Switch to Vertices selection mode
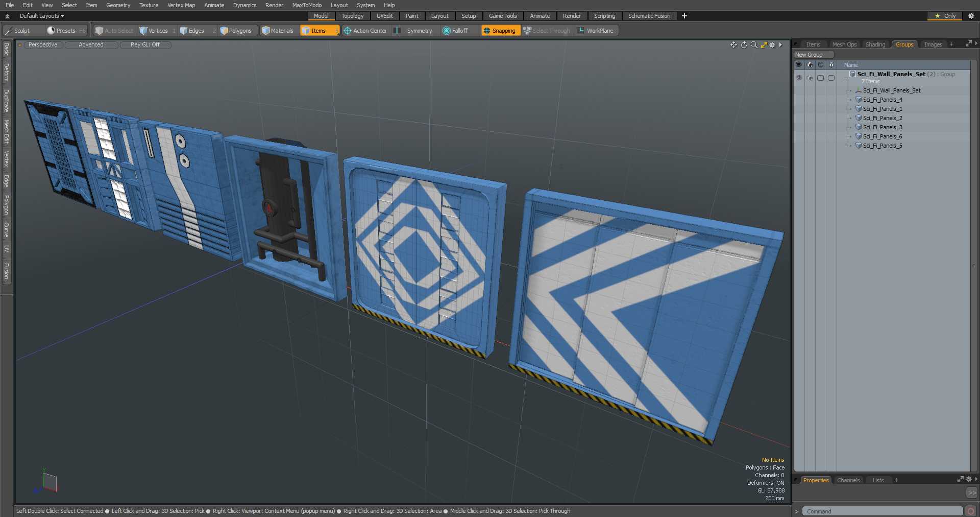 (x=157, y=31)
